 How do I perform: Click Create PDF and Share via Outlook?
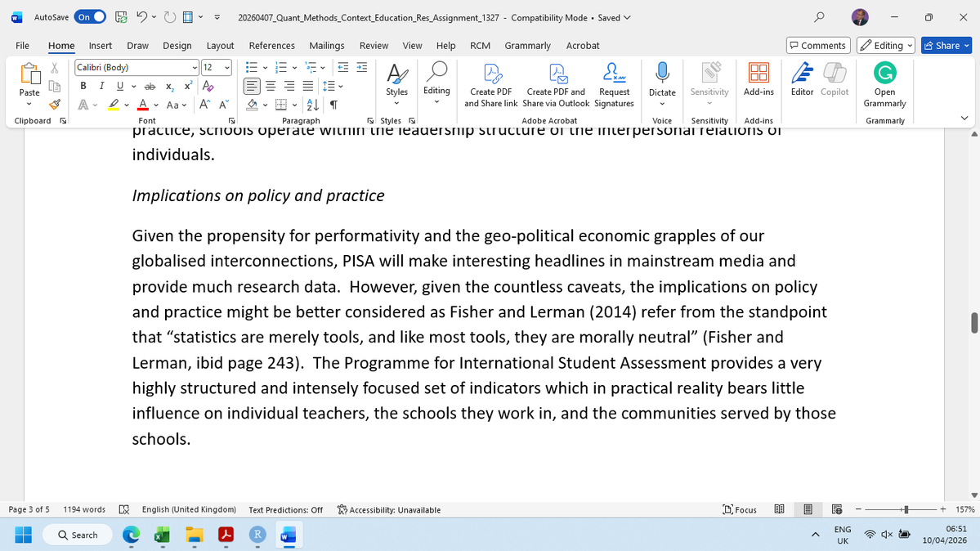coord(556,85)
